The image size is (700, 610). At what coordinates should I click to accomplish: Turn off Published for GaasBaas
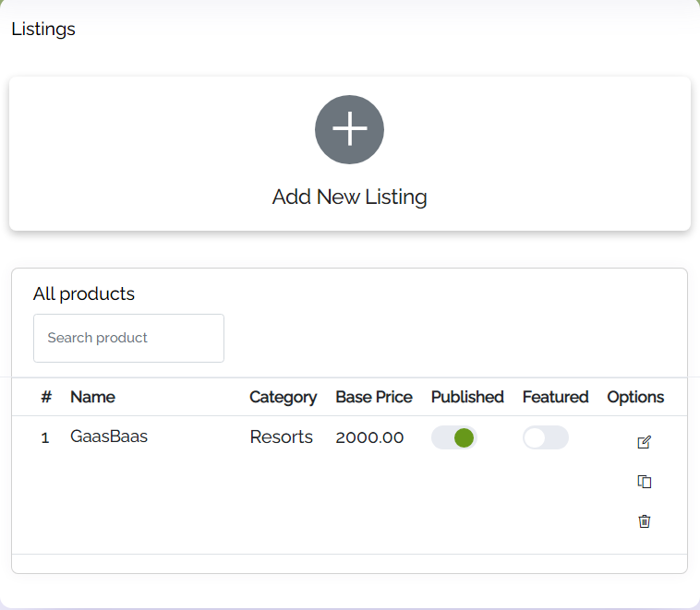pos(453,437)
